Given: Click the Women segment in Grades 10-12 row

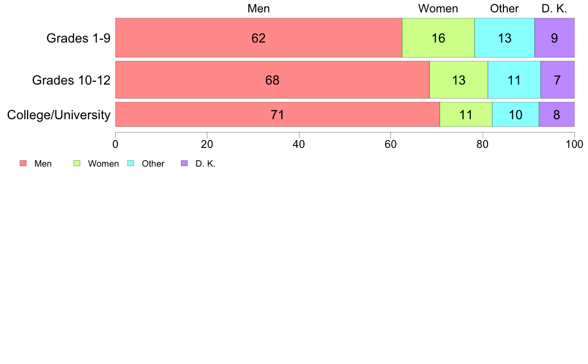Looking at the screenshot, I should point(459,80).
